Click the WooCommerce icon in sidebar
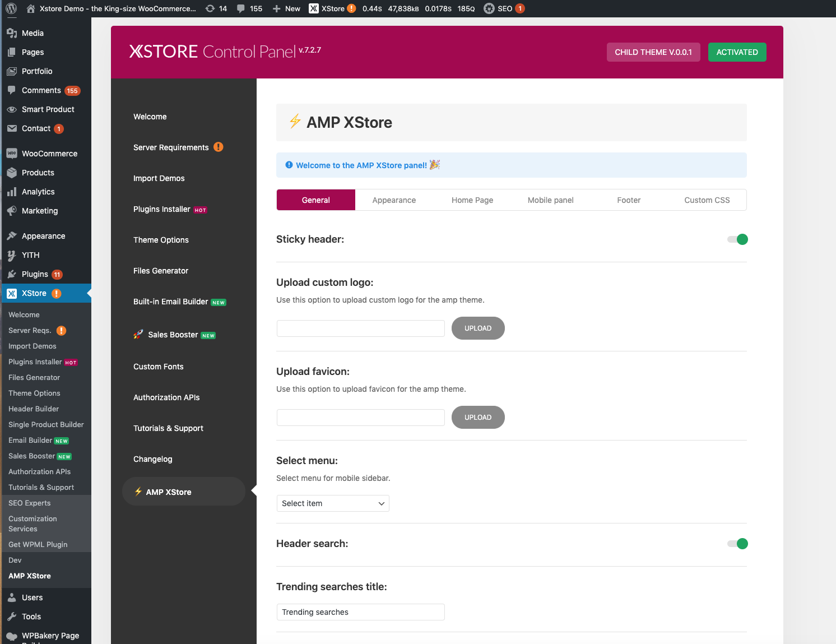836x644 pixels. point(12,154)
